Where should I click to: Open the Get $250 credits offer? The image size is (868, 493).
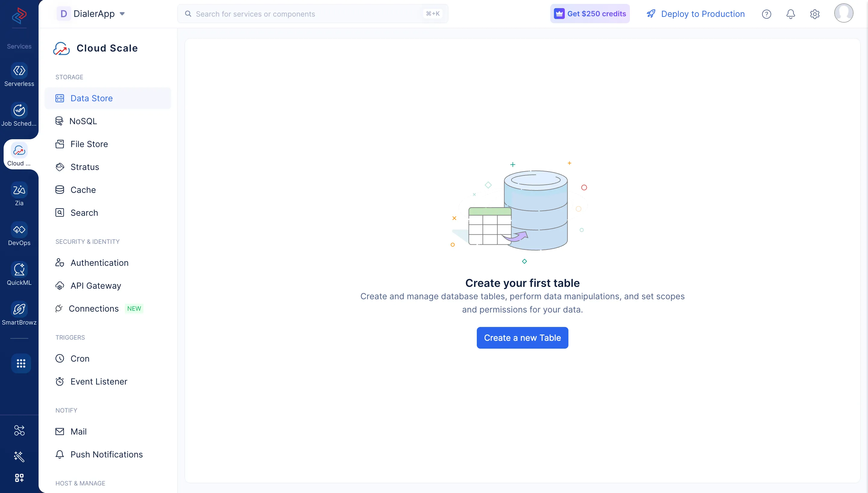(x=590, y=14)
